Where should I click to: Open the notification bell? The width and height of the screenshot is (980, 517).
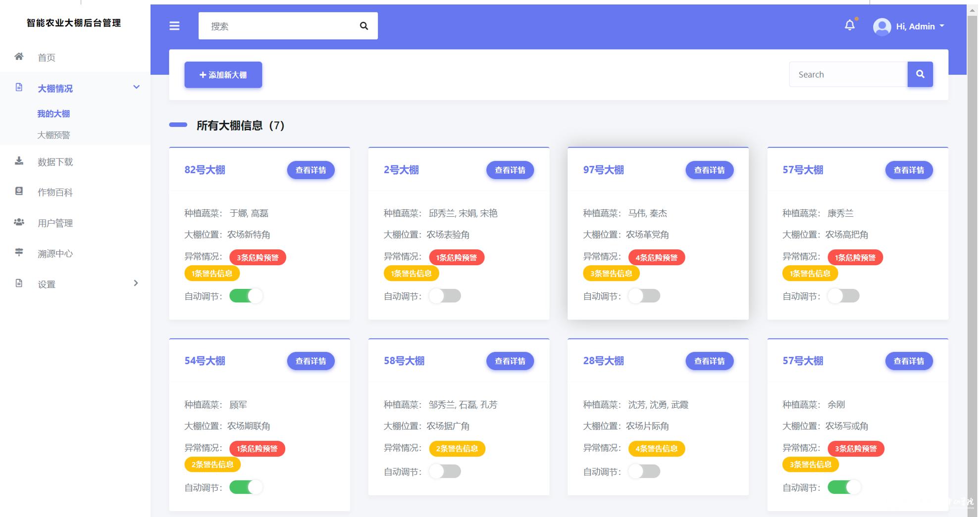[850, 25]
